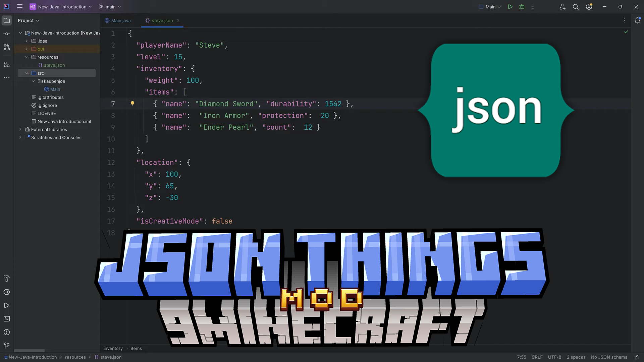Click the intention lightbulb on line 7

pyautogui.click(x=132, y=104)
